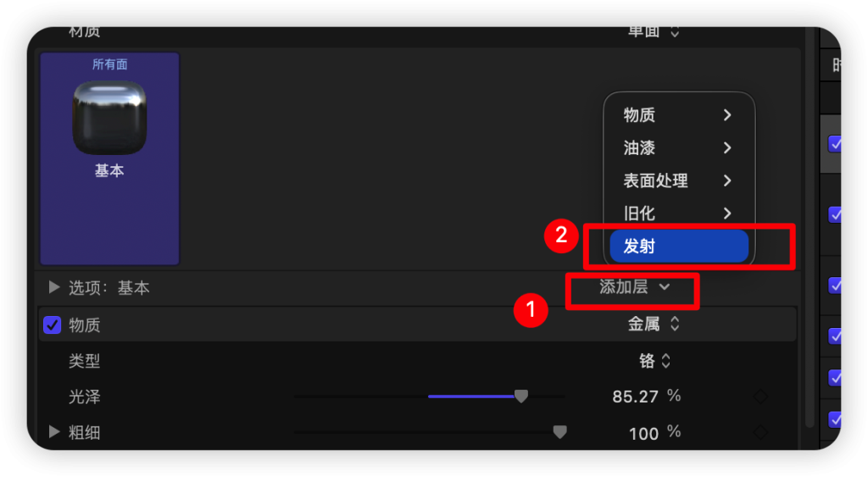Expand the 粗细 disclosure triangle
868x477 pixels.
tap(53, 431)
